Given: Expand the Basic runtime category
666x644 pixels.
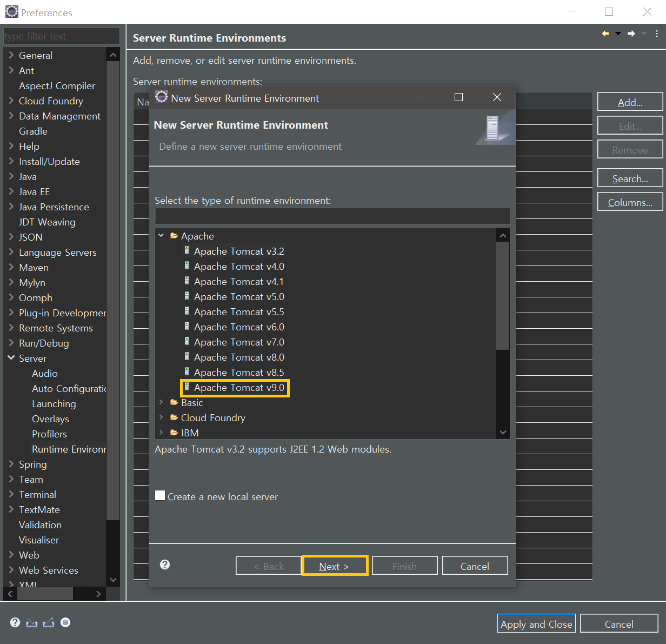Looking at the screenshot, I should (x=161, y=402).
